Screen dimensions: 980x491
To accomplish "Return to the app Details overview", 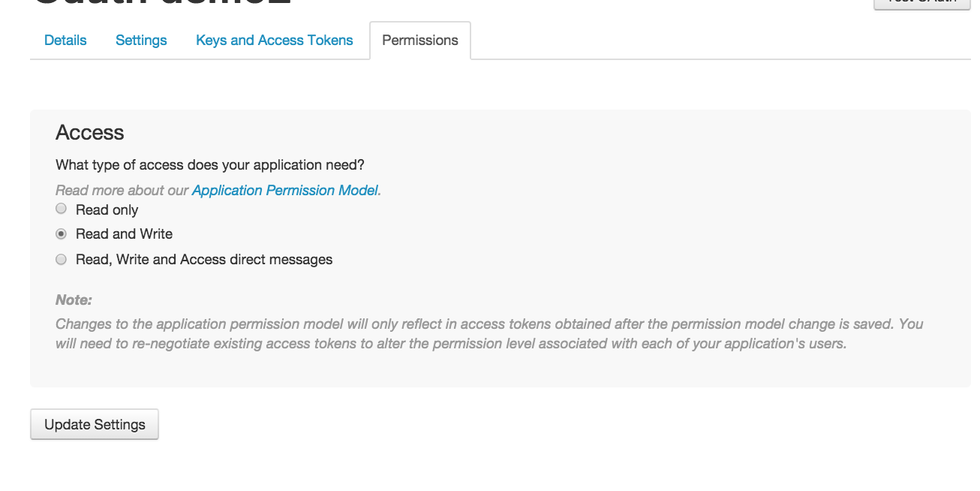I will tap(65, 40).
